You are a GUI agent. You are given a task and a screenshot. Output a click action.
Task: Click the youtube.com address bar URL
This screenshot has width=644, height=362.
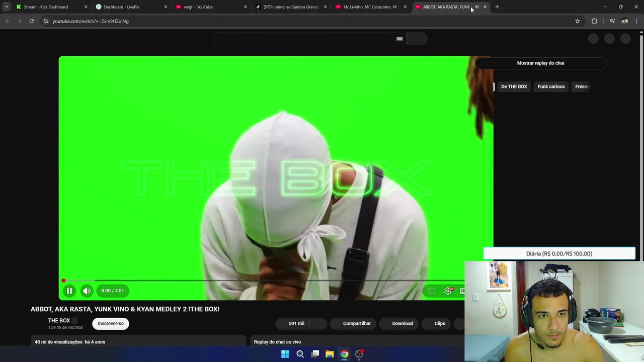[x=91, y=21]
